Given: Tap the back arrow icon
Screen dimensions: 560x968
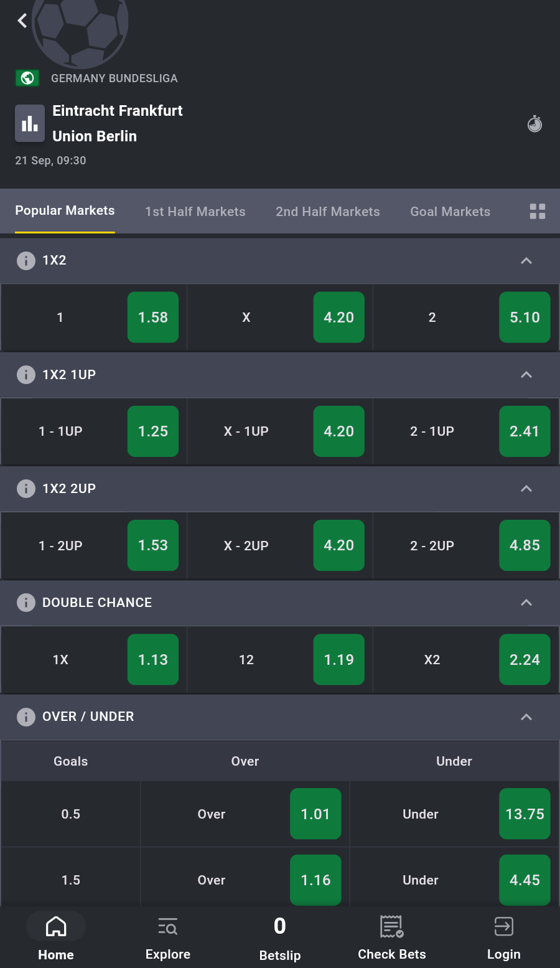Looking at the screenshot, I should (x=22, y=21).
